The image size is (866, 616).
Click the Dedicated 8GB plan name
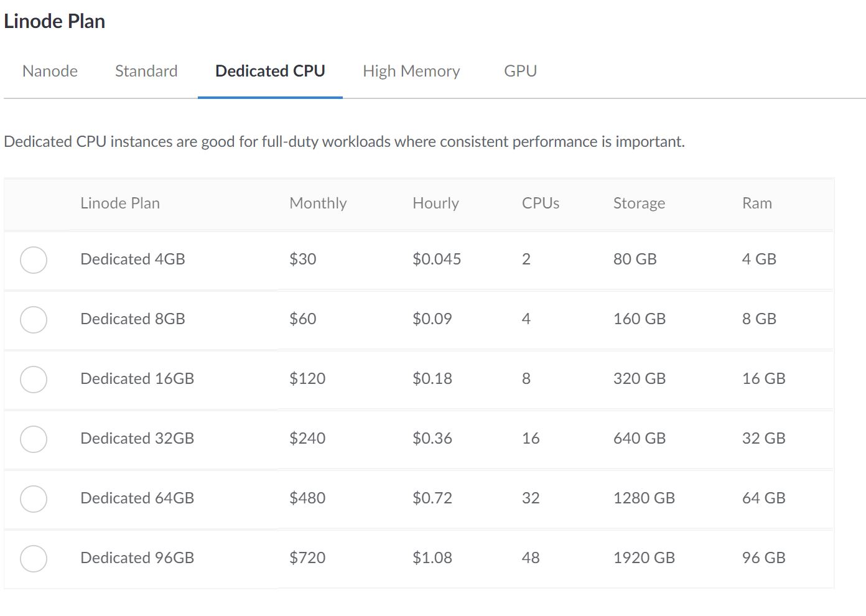coord(133,319)
